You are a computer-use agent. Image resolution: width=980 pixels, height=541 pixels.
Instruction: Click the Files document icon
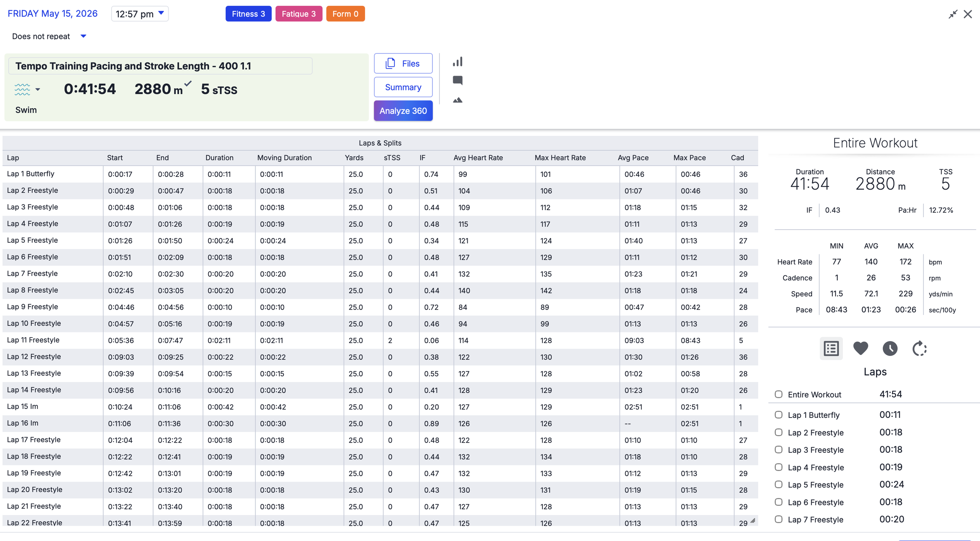click(390, 63)
